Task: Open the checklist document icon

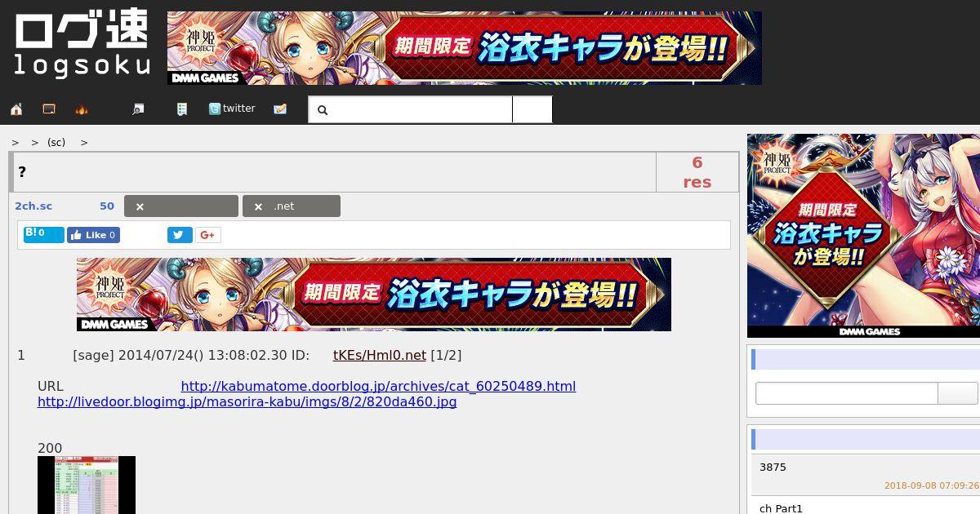Action: click(182, 109)
